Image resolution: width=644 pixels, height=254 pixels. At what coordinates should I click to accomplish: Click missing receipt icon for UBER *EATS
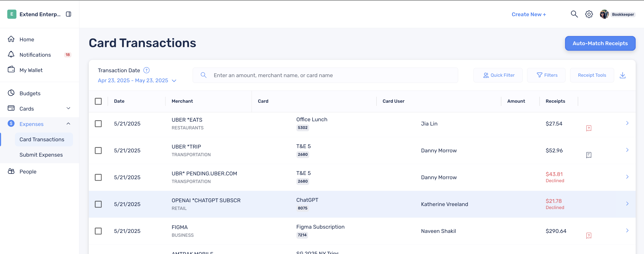point(589,128)
